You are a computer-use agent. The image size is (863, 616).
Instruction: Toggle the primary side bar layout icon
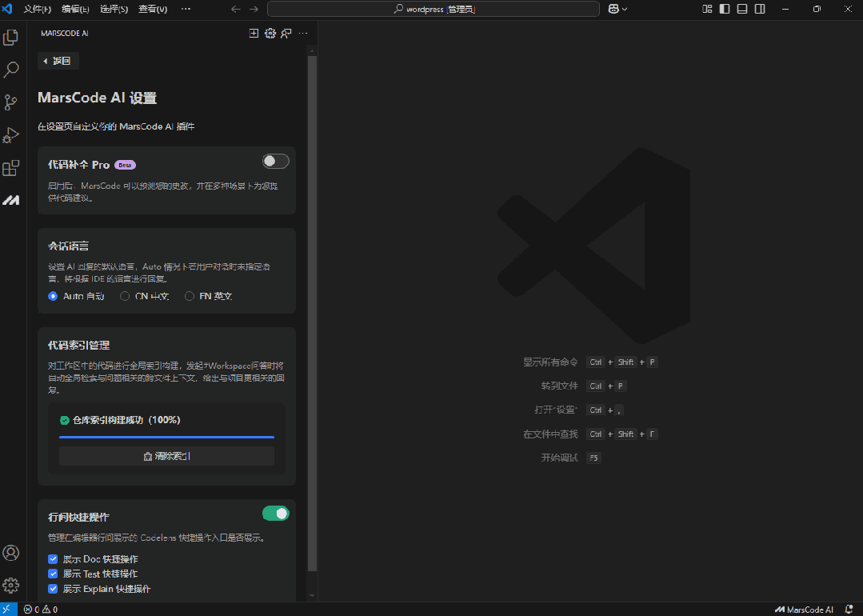coord(725,9)
